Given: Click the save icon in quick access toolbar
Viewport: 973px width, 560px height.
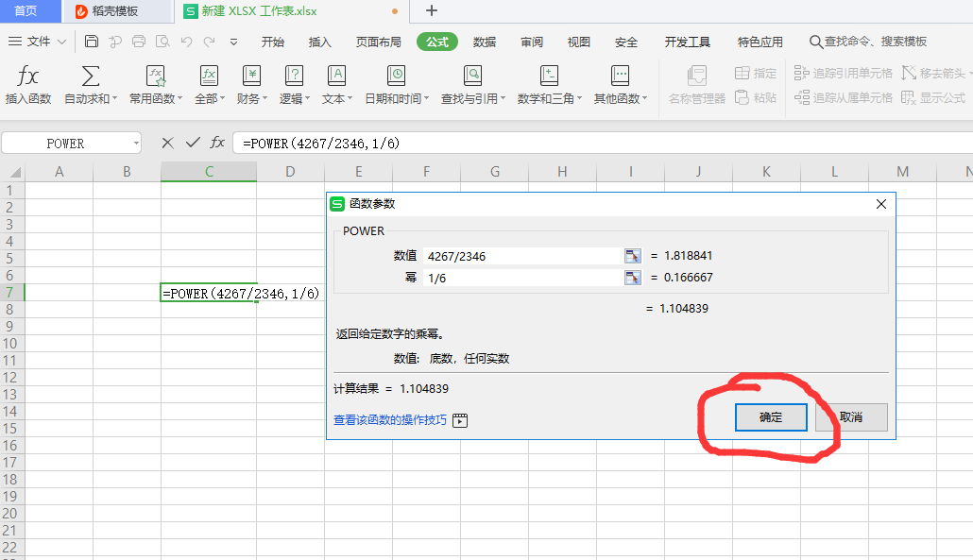Looking at the screenshot, I should 91,42.
